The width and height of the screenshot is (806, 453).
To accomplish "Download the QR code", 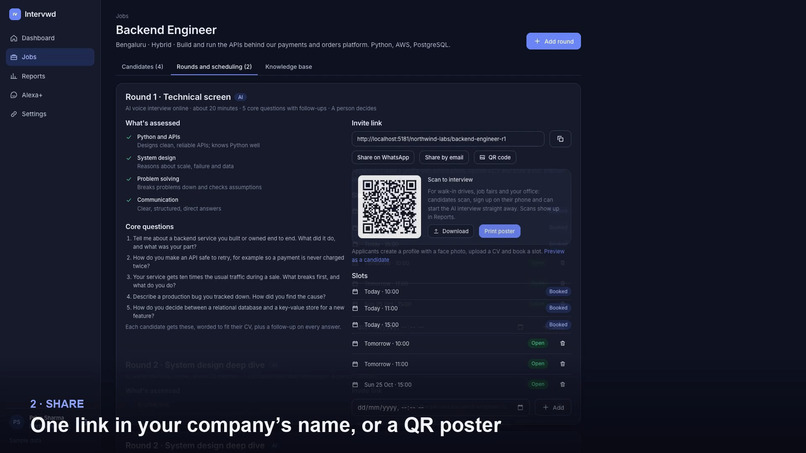I will [x=451, y=231].
